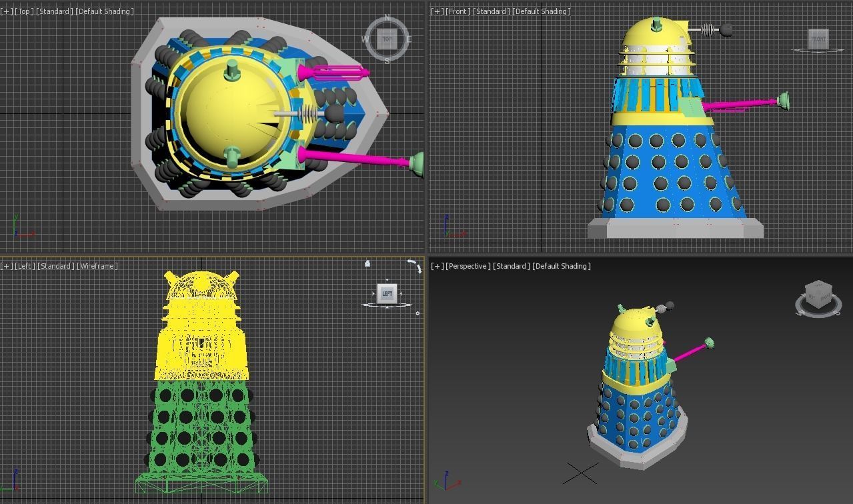853x504 pixels.
Task: Open the ViewCube context menu circle in Left viewport
Action: click(418, 313)
